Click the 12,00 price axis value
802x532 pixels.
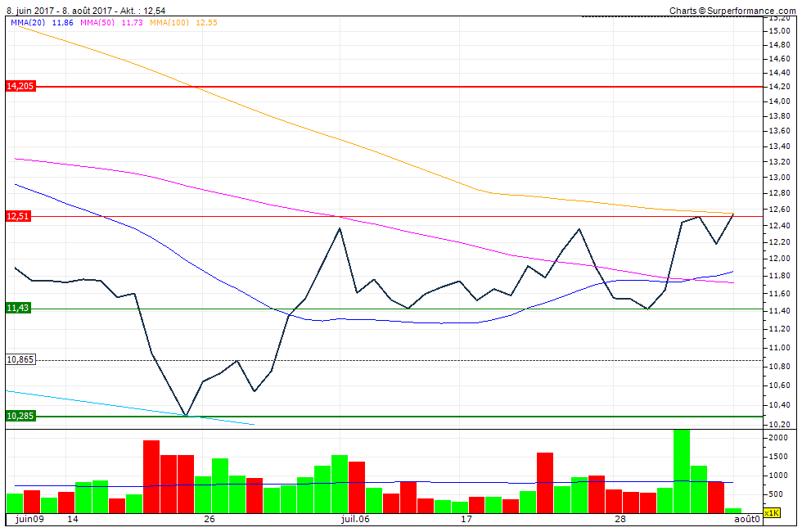[x=779, y=259]
